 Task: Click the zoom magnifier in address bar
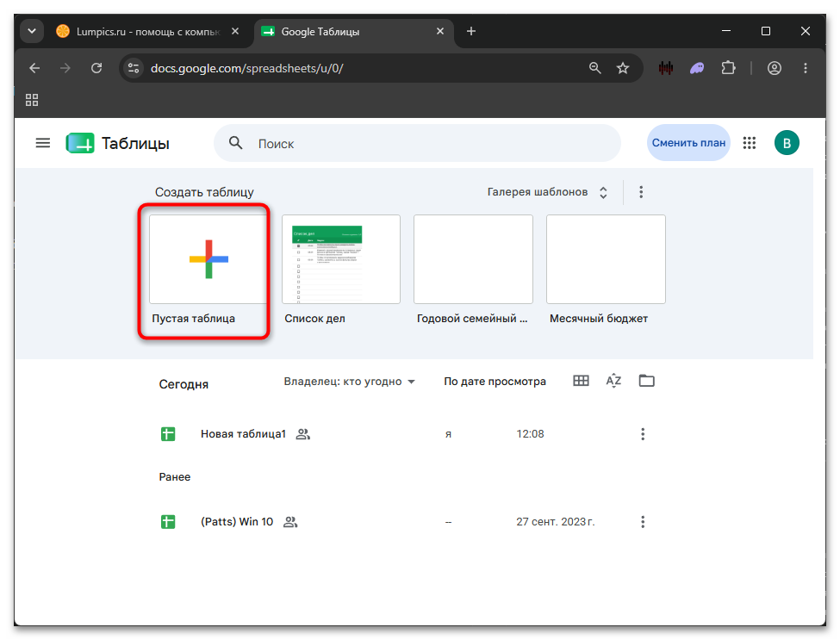click(594, 68)
